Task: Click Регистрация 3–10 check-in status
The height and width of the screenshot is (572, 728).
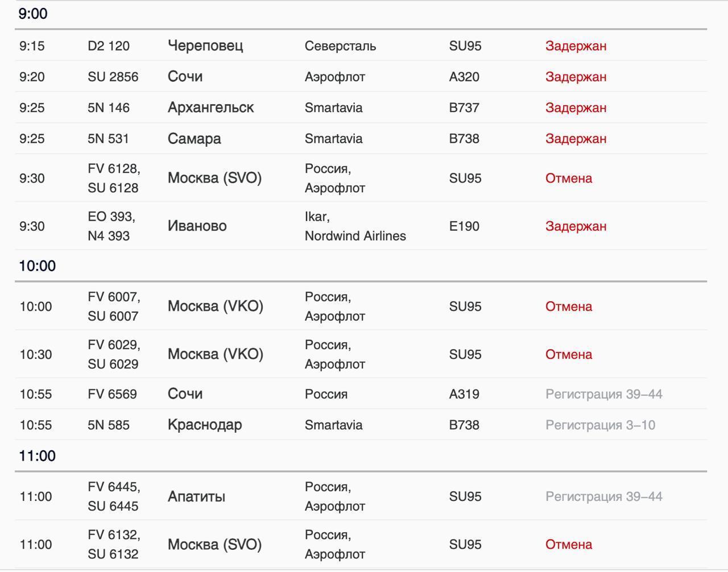Action: click(600, 425)
